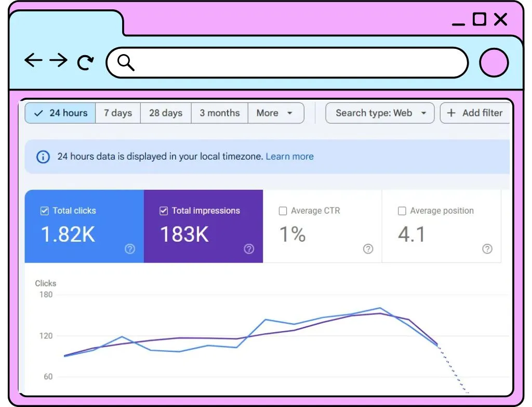Click the info icon in timezone banner
The image size is (532, 407).
(x=43, y=157)
